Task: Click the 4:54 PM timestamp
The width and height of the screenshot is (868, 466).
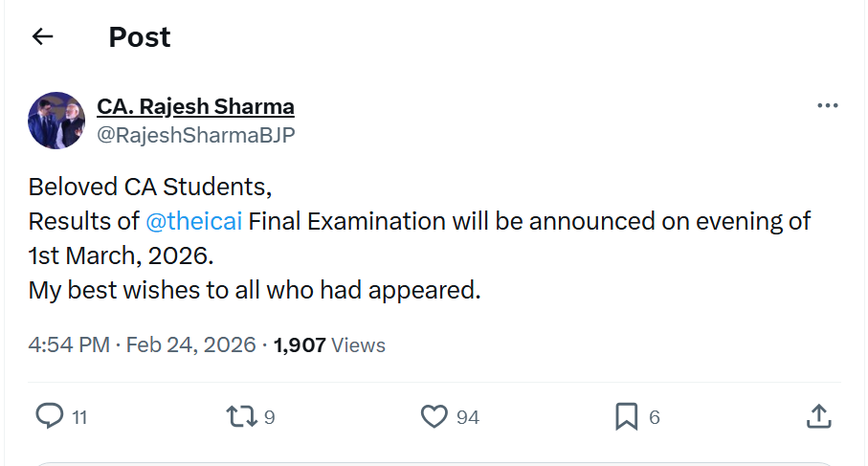Action: (x=69, y=344)
